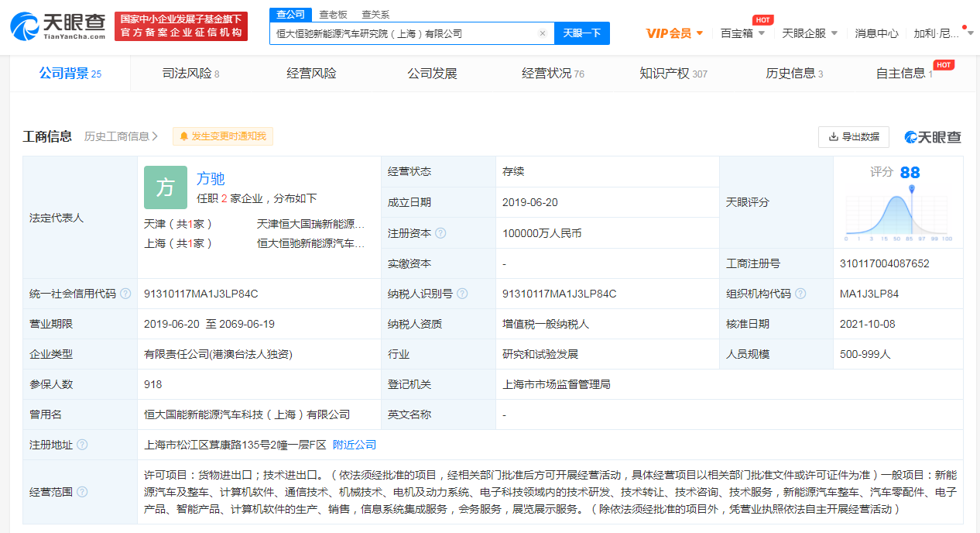This screenshot has width=980, height=533.
Task: Click help icon next to 经营范围
Action: pyautogui.click(x=82, y=492)
